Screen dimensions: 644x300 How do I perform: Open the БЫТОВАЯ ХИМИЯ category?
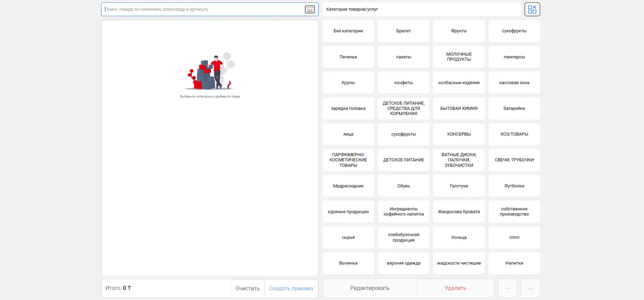pyautogui.click(x=459, y=108)
